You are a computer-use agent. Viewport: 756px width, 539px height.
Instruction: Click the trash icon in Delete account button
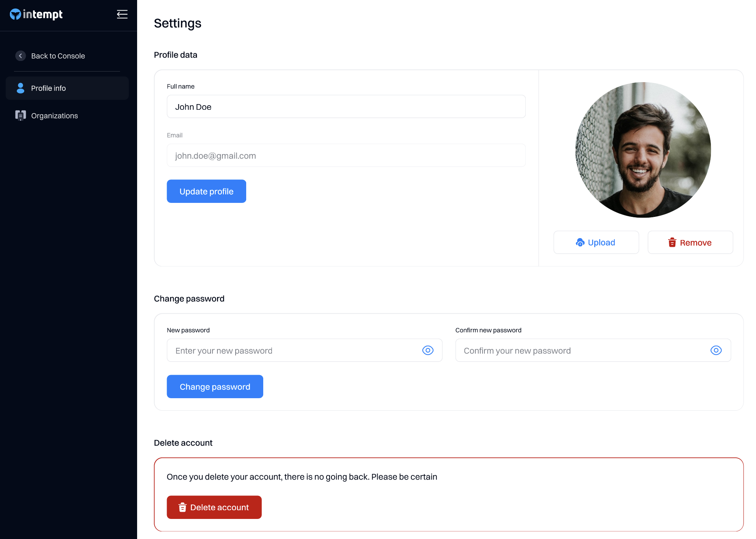pyautogui.click(x=182, y=507)
